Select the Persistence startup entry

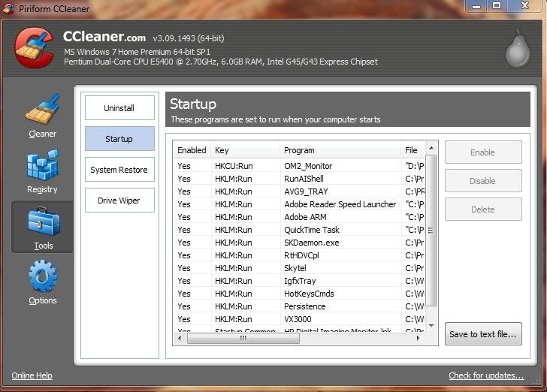[x=299, y=306]
